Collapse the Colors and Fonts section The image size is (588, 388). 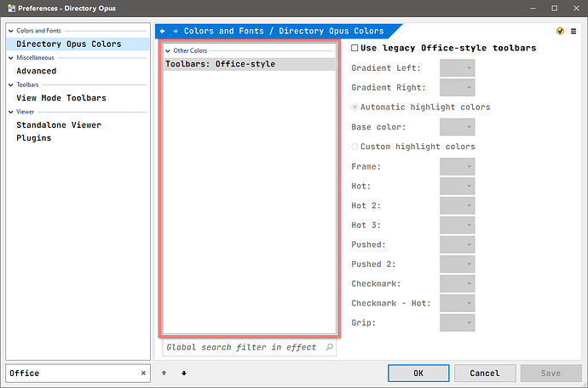point(11,32)
